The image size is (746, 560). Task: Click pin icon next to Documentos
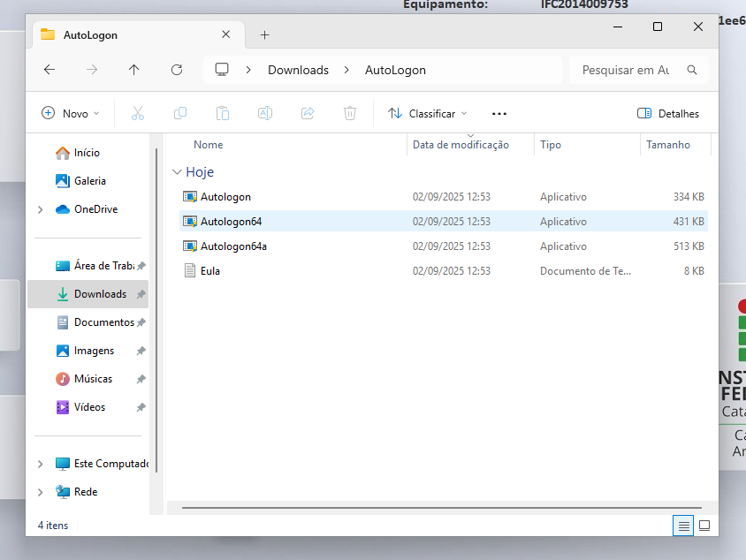[141, 322]
